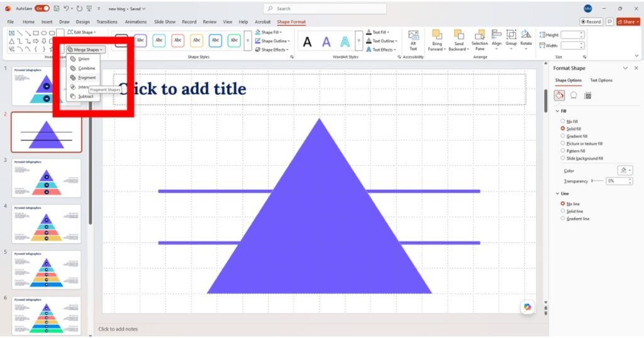The height and width of the screenshot is (338, 644).
Task: Select the Isosceles Triangle shape
Action: (11, 41)
